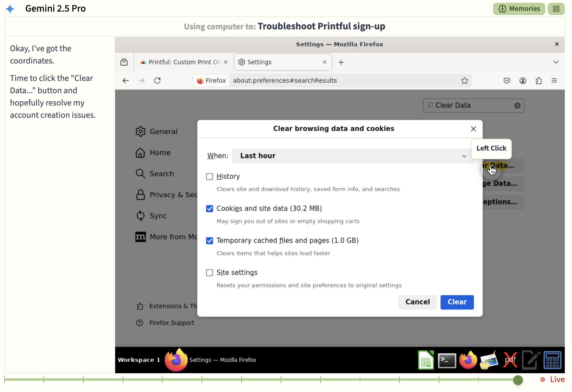This screenshot has height=392, width=572.
Task: Open the pdf app taskbar icon
Action: coord(510,360)
